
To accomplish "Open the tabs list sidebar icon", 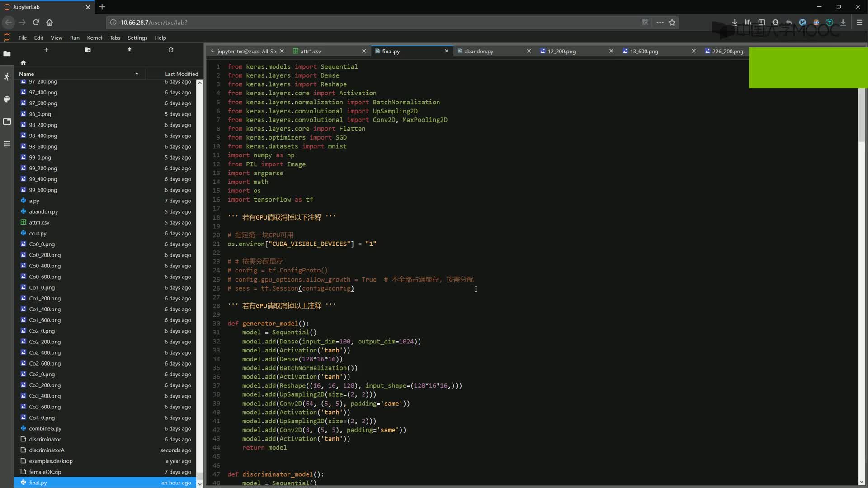I will [x=7, y=144].
